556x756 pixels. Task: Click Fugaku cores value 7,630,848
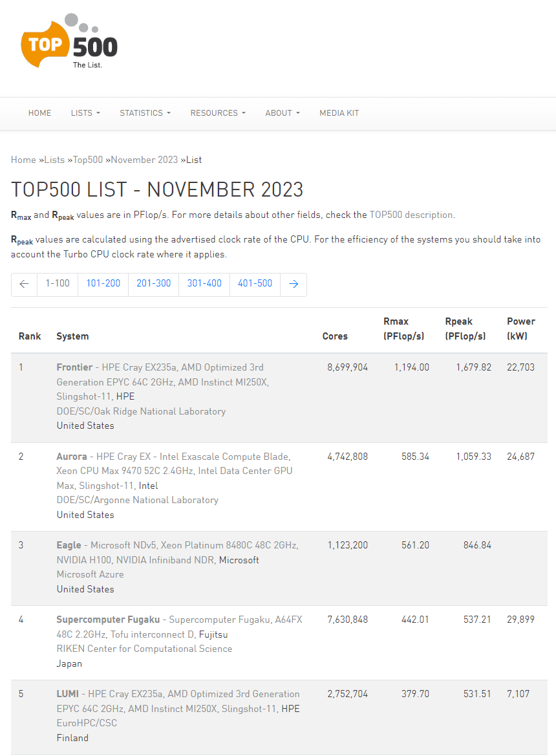(347, 620)
